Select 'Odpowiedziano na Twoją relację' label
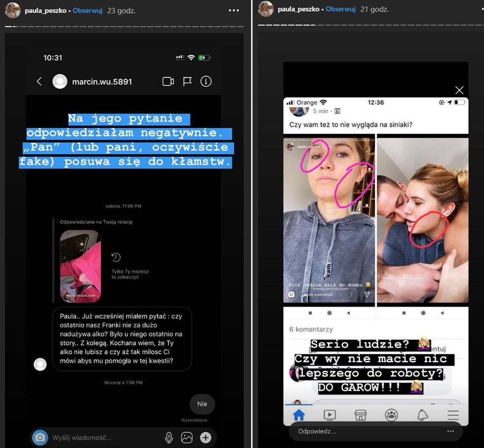Screen dimensions: 484x448 coord(96,222)
